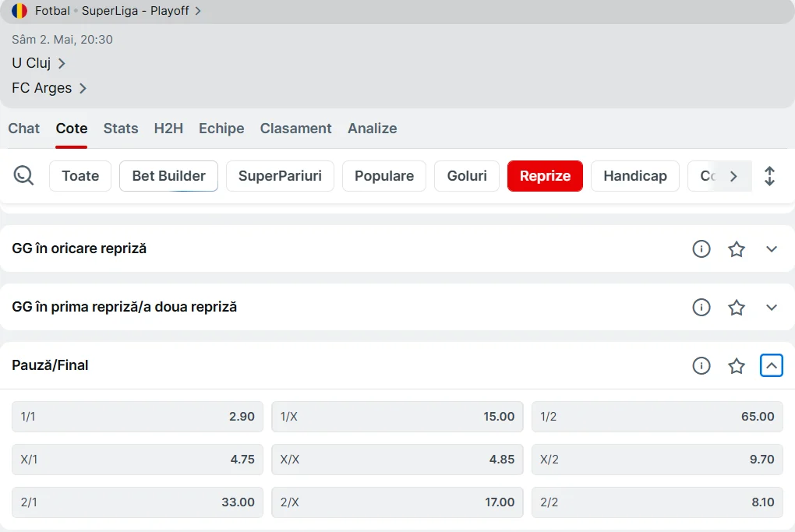The width and height of the screenshot is (795, 532).
Task: Show info for GG în oricare repriză
Action: coord(701,248)
